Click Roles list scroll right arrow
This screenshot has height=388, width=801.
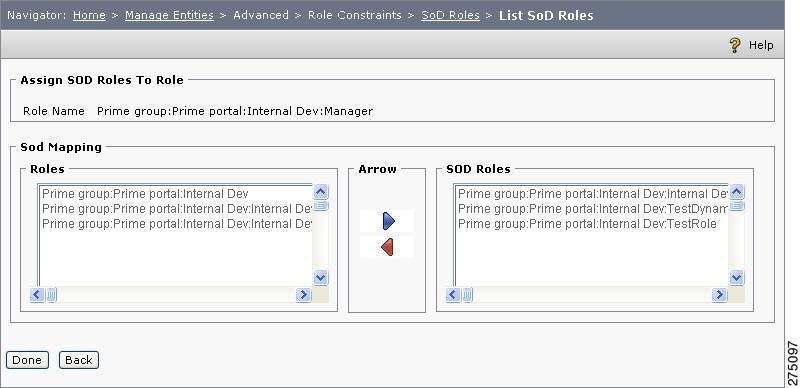[x=303, y=295]
